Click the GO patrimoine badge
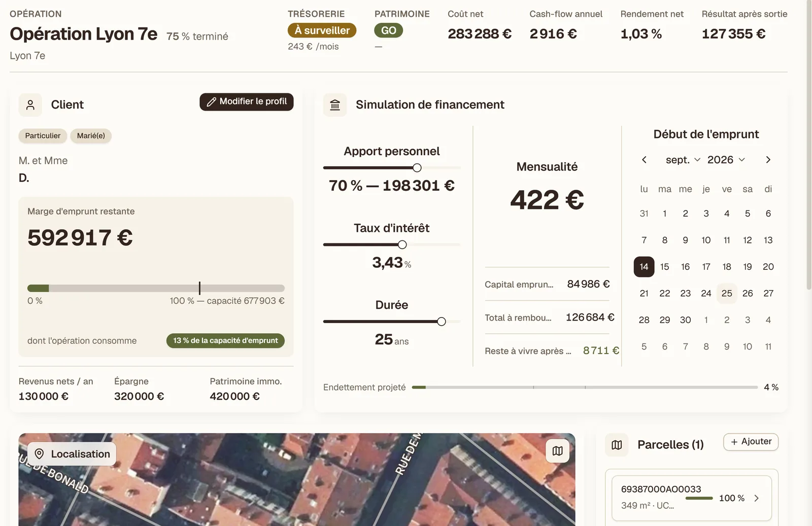 click(389, 30)
